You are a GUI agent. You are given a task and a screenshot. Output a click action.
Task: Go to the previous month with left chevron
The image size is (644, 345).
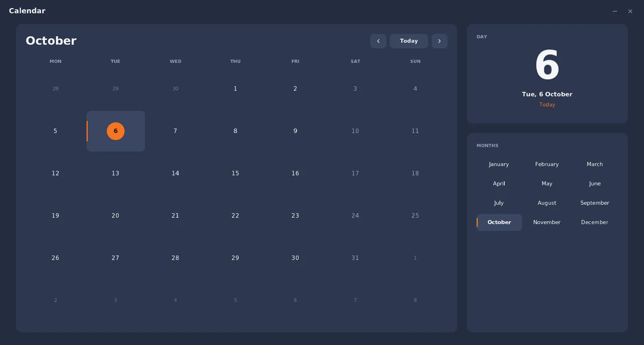click(x=378, y=41)
